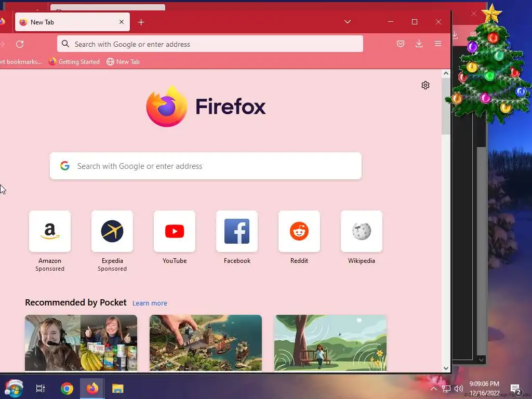This screenshot has height=399, width=532.
Task: Click the vertical scrollbar thumb
Action: [446, 106]
